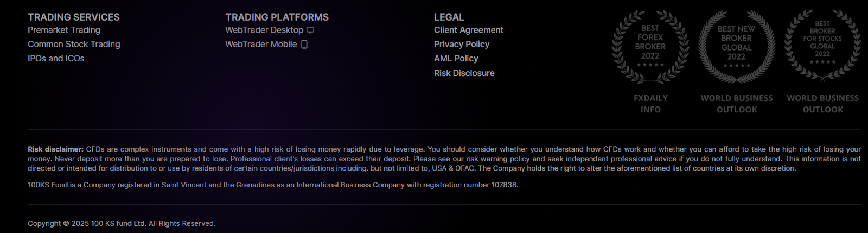Click the desktop monitor icon beside WebTrader Desktop
The image size is (868, 233).
click(x=310, y=30)
